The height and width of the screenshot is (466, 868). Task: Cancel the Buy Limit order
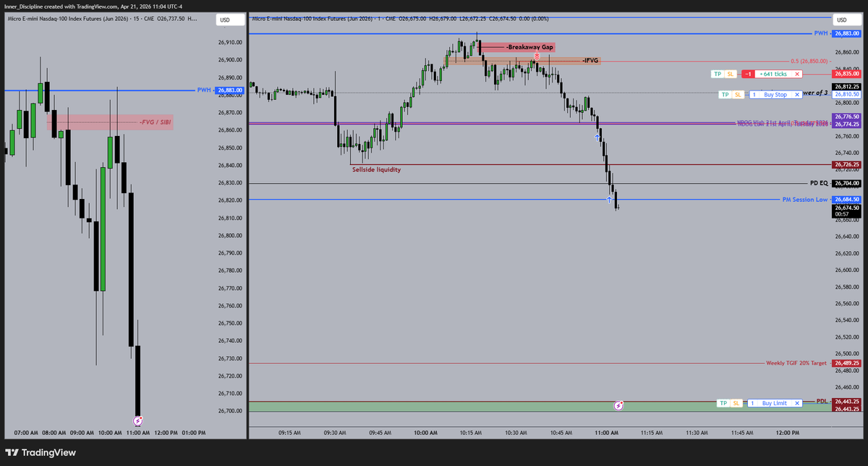coord(797,403)
